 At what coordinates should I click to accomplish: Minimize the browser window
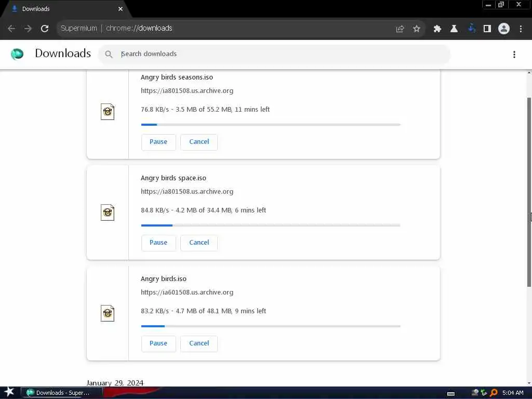pyautogui.click(x=488, y=5)
